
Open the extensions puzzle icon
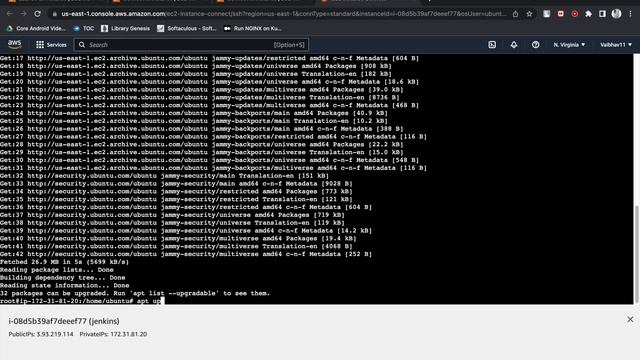tap(589, 14)
